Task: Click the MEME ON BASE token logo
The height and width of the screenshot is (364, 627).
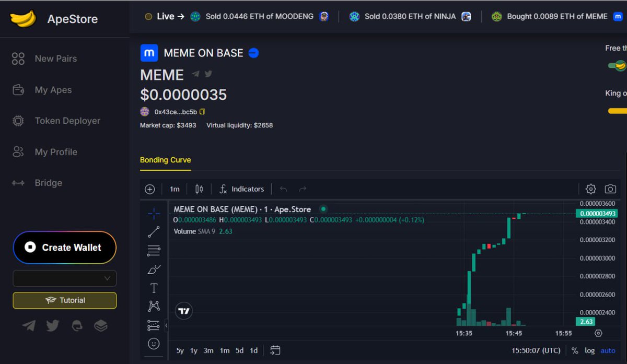Action: click(149, 53)
